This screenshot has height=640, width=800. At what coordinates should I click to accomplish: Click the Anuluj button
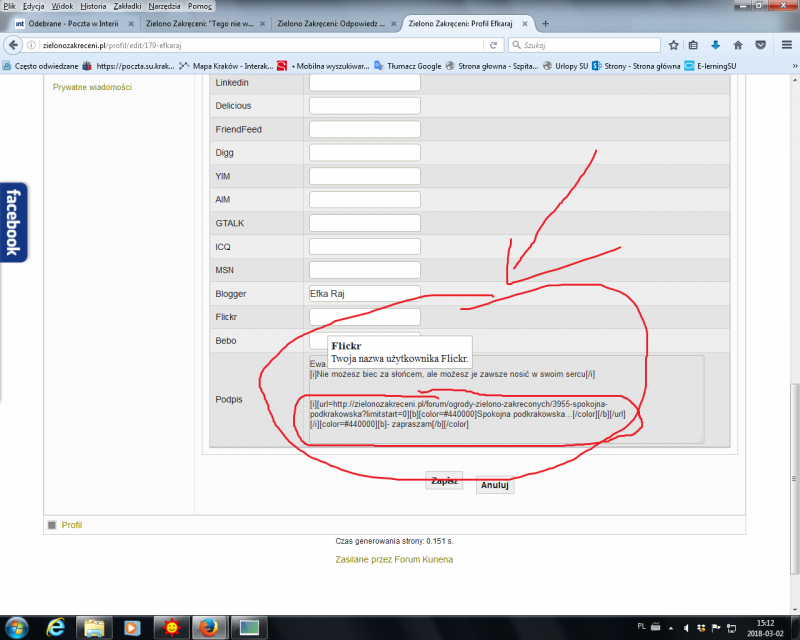coord(495,485)
